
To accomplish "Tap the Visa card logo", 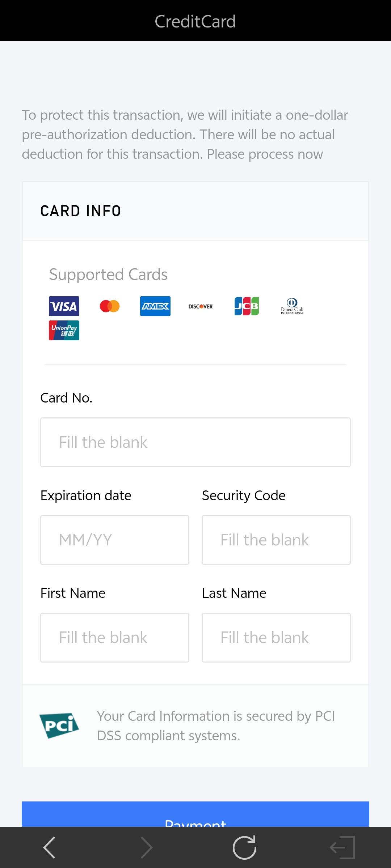I will click(x=64, y=306).
